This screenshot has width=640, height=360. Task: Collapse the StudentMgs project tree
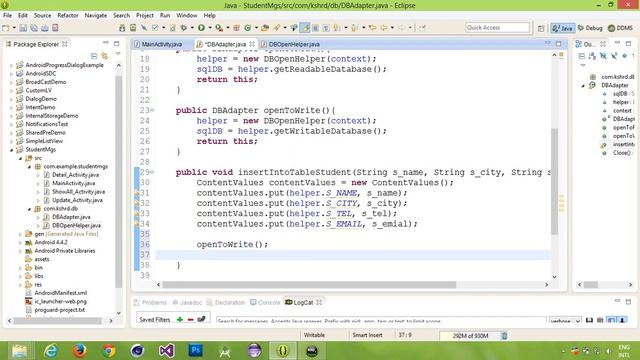11,149
